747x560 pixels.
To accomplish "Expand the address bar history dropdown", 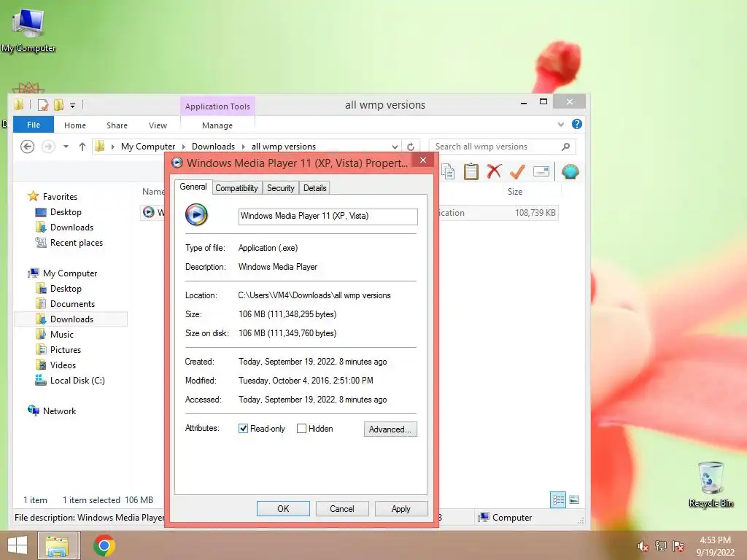I will [x=395, y=147].
